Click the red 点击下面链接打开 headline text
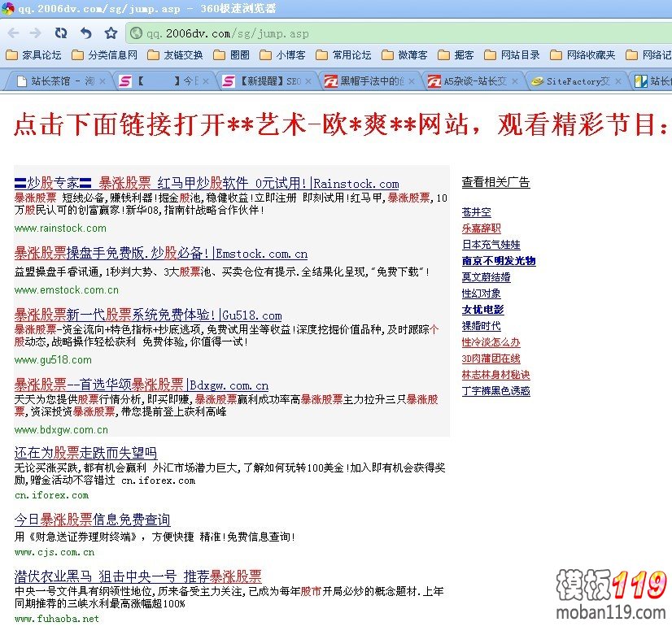 [x=341, y=124]
